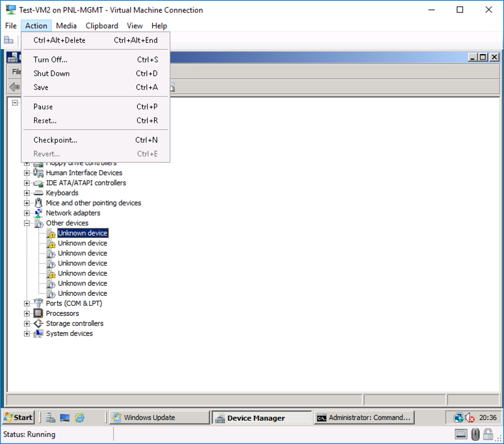Select the Processors tree label
Viewport: 504px width, 444px height.
point(62,313)
